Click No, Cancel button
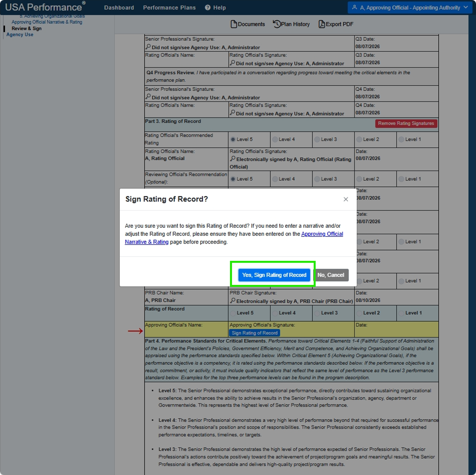The image size is (476, 475). click(330, 275)
